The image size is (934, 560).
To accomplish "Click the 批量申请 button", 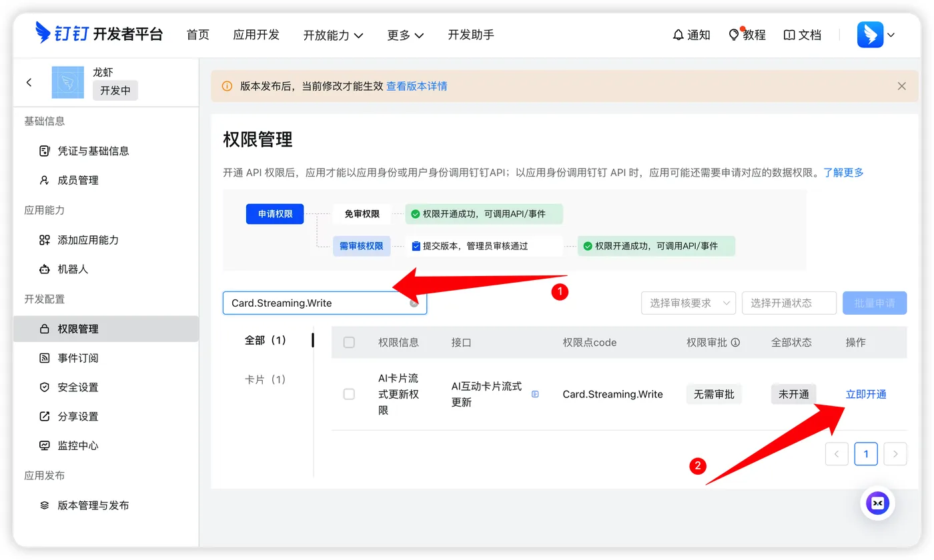I will click(x=875, y=303).
